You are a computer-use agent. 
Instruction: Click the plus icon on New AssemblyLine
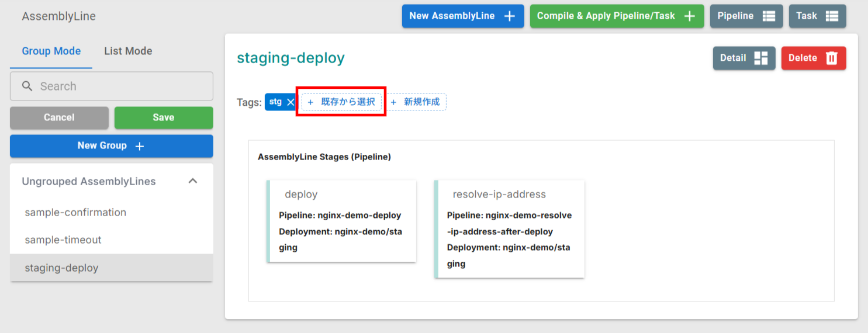(510, 16)
